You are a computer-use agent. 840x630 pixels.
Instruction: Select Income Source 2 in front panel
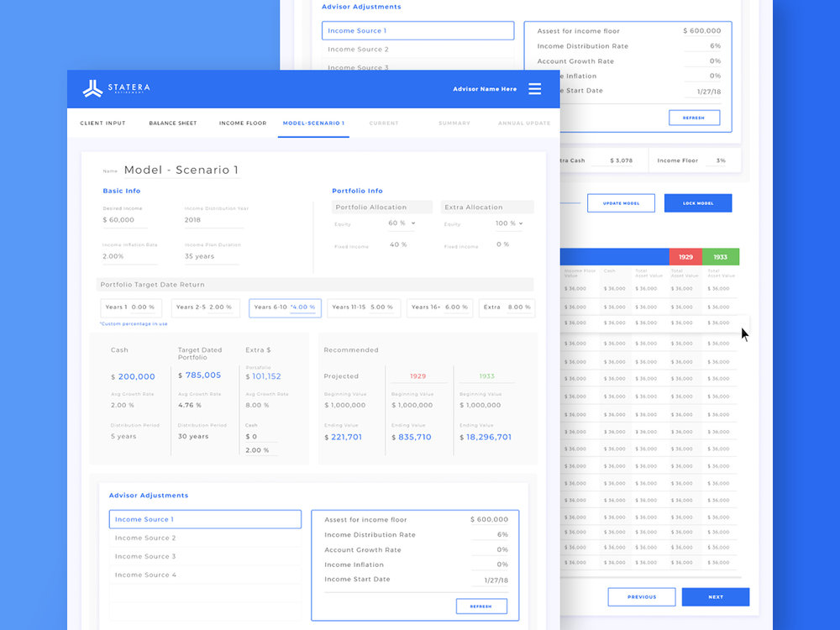(204, 538)
